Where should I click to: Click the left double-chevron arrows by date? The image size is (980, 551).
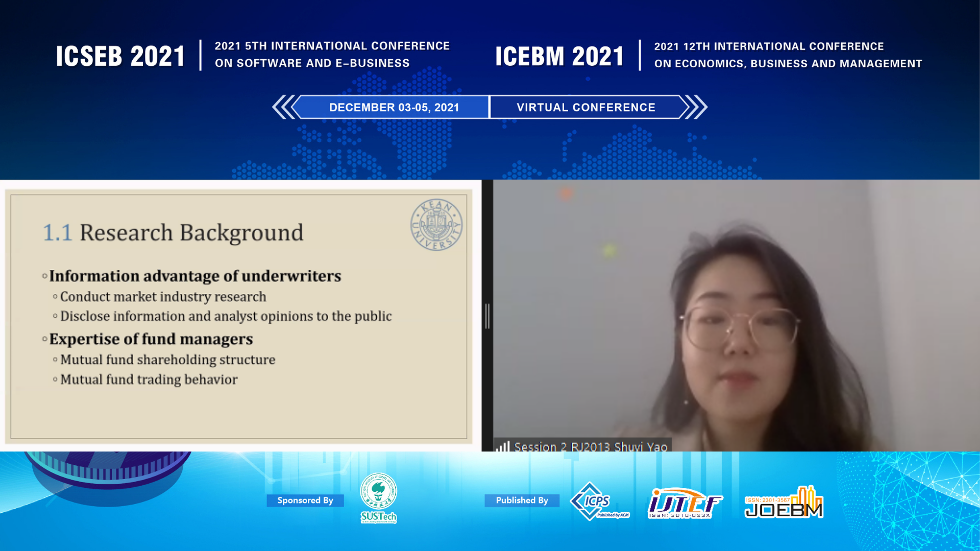(x=284, y=107)
